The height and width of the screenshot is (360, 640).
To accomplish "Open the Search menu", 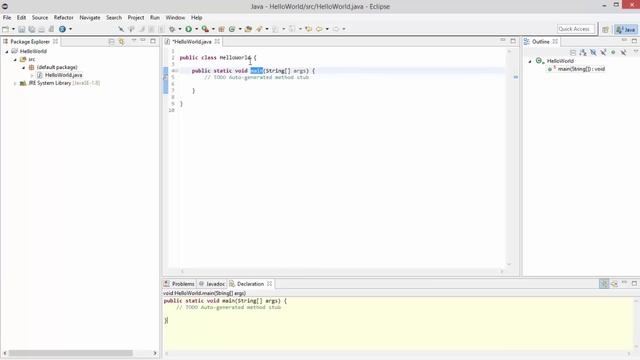I will click(x=114, y=18).
